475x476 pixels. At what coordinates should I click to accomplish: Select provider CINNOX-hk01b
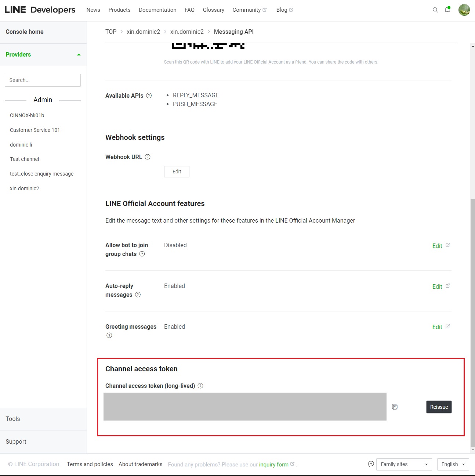click(27, 115)
